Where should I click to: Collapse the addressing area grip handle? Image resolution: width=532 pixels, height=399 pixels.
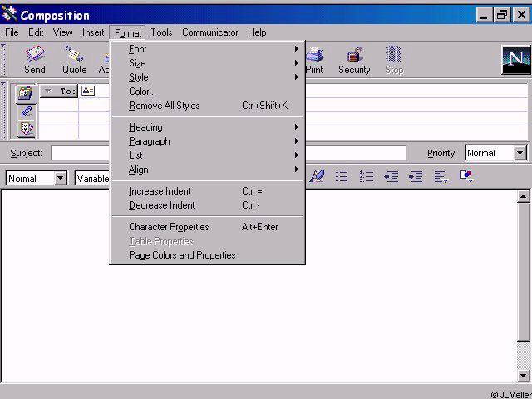point(3,111)
